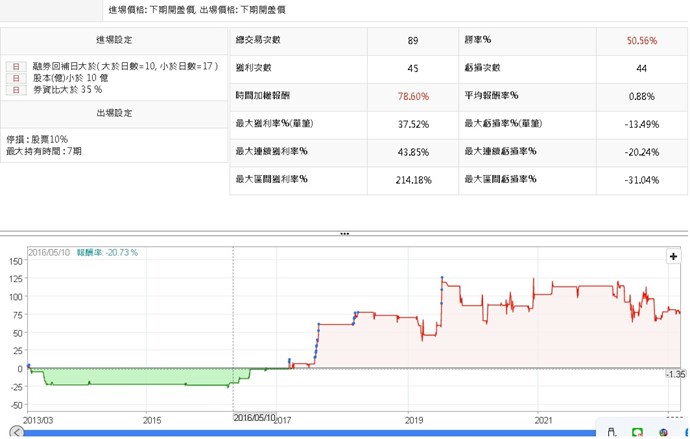
Task: Click the plus icon on the chart
Action: pos(674,256)
